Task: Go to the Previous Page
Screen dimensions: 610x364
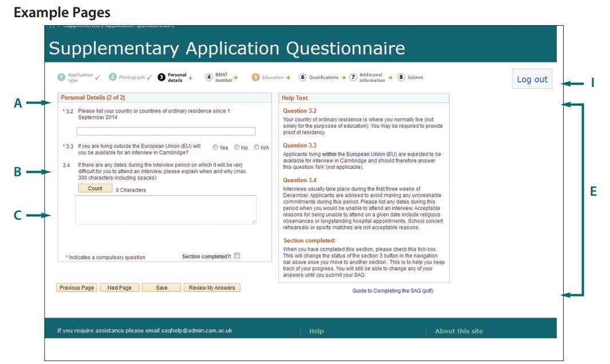Action: click(77, 288)
